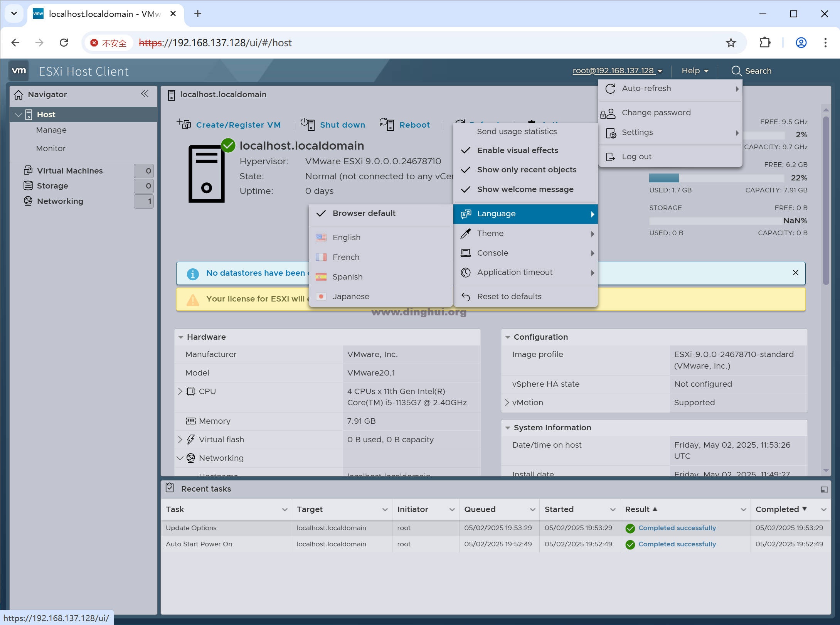Open the browser extensions puzzle icon
840x625 pixels.
(x=765, y=42)
